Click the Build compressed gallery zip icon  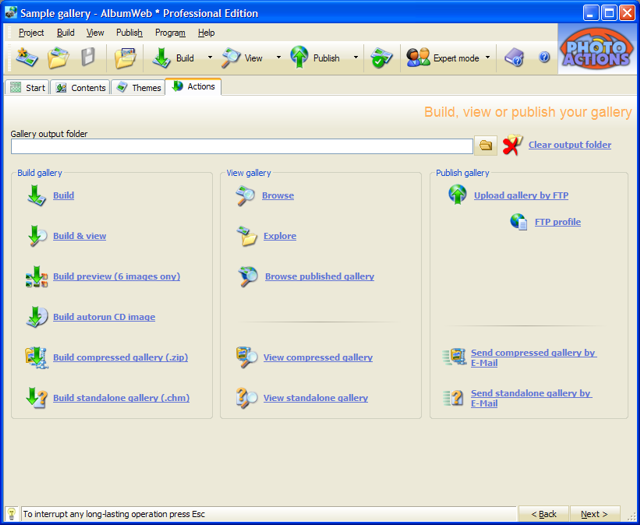click(x=37, y=357)
